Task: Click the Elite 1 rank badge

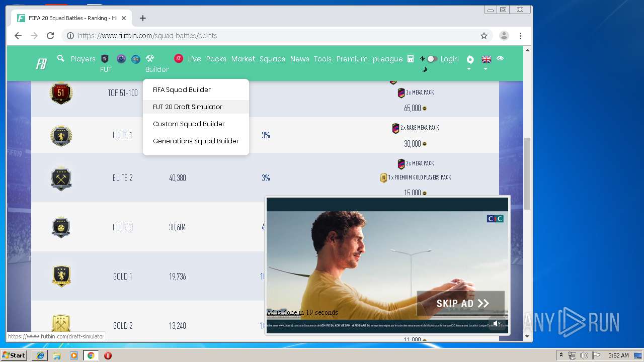Action: coord(61,135)
